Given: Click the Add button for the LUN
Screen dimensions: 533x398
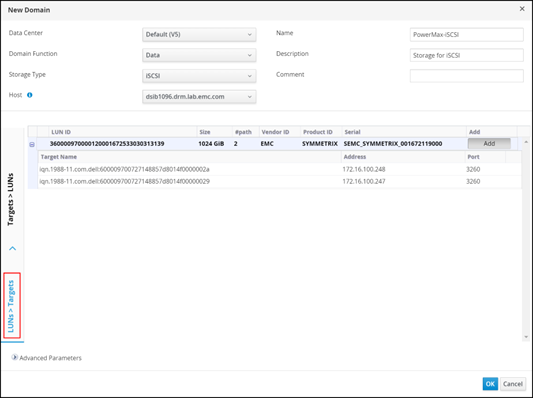Looking at the screenshot, I should (489, 143).
